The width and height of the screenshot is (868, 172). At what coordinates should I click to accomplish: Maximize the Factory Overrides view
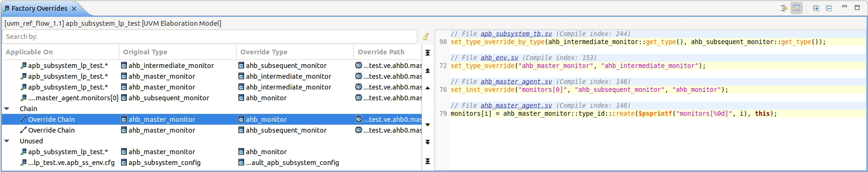tap(857, 7)
